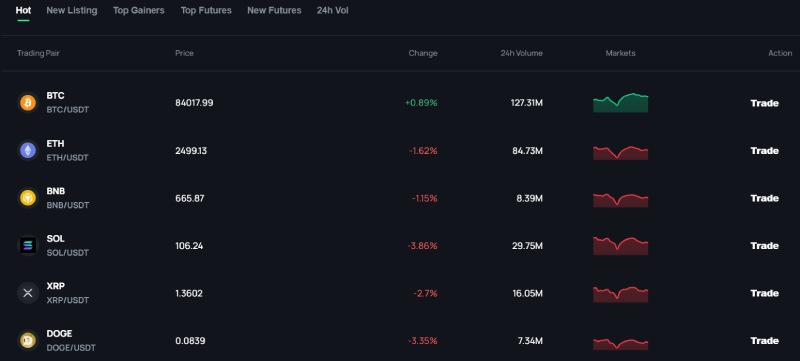Click the -1.62% change value
800x361 pixels.
pyautogui.click(x=423, y=151)
